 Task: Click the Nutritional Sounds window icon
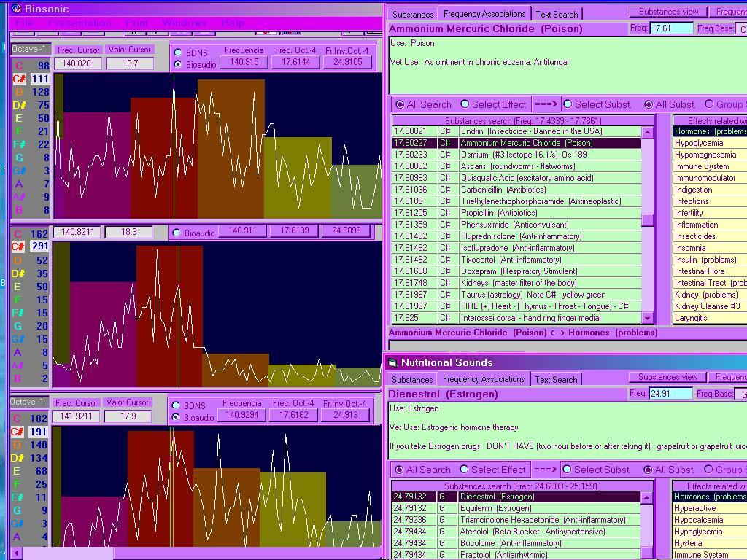click(392, 362)
